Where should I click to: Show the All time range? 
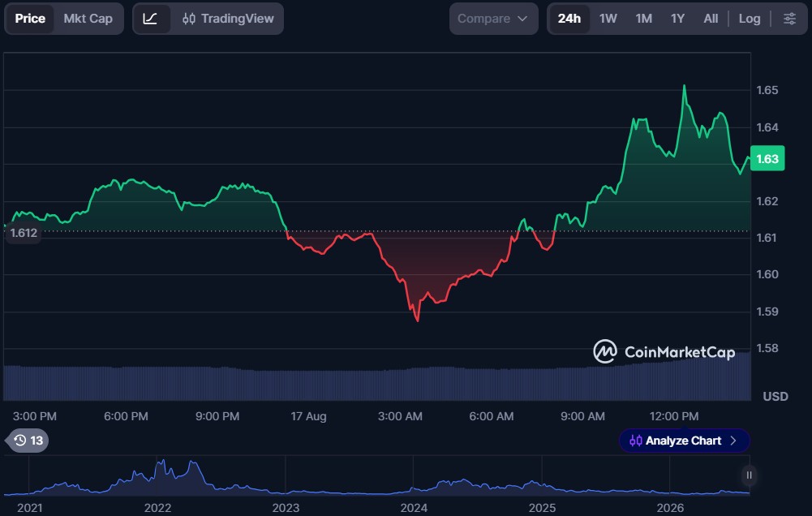coord(711,19)
